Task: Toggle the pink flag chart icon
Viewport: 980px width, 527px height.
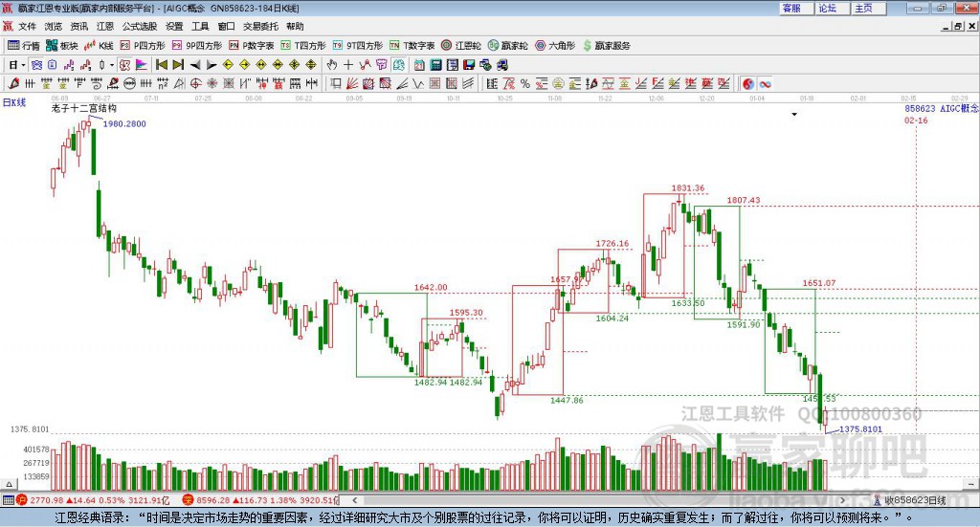Action: [x=142, y=65]
